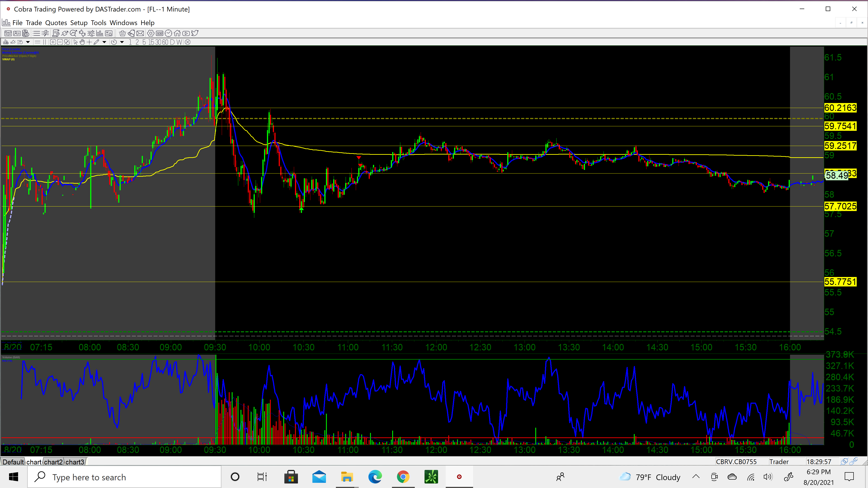This screenshot has height=488, width=868.
Task: Click the coins account icon
Action: (x=26, y=33)
